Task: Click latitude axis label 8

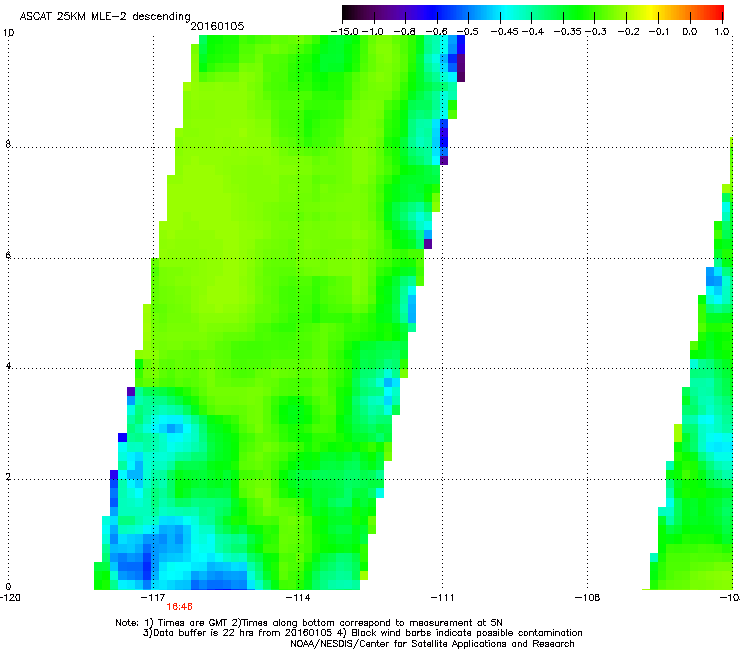Action: (x=8, y=144)
